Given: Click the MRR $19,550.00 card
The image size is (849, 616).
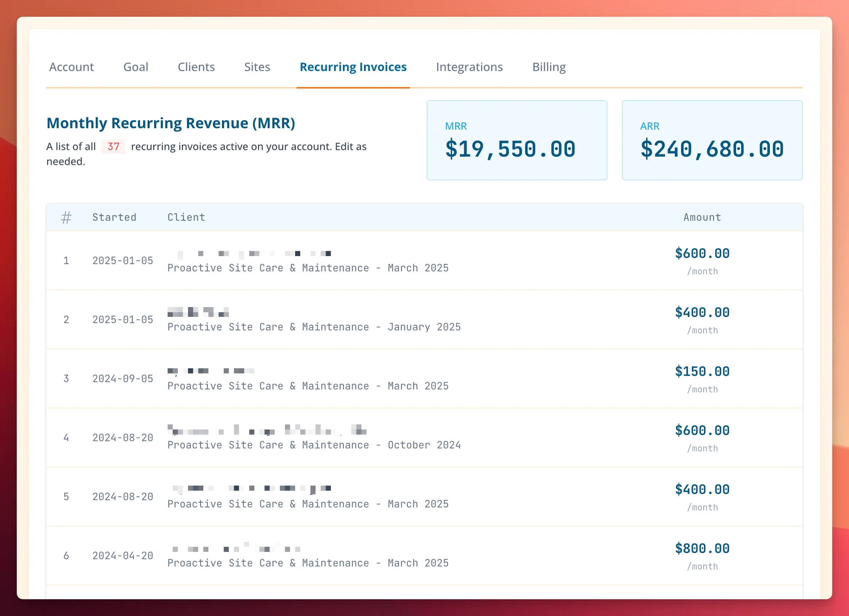Looking at the screenshot, I should [517, 140].
